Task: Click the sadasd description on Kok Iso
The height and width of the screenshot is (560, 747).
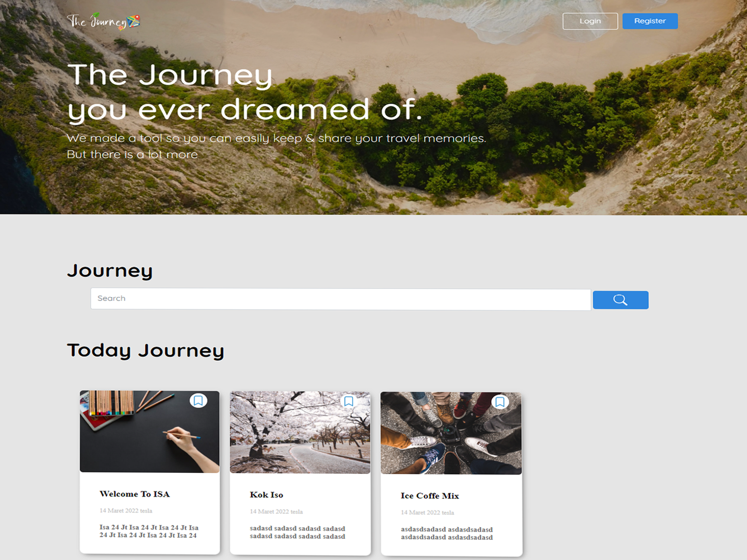Action: 297,532
